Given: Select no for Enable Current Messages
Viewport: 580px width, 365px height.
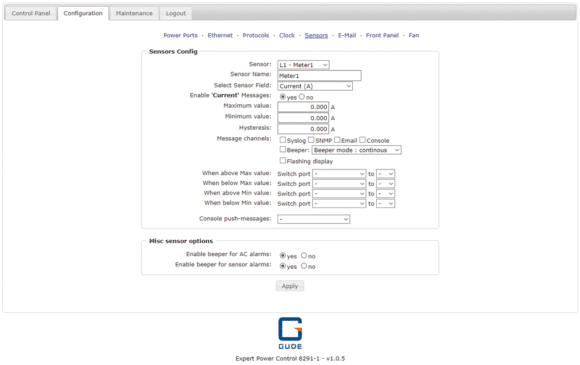Looking at the screenshot, I should (x=302, y=97).
